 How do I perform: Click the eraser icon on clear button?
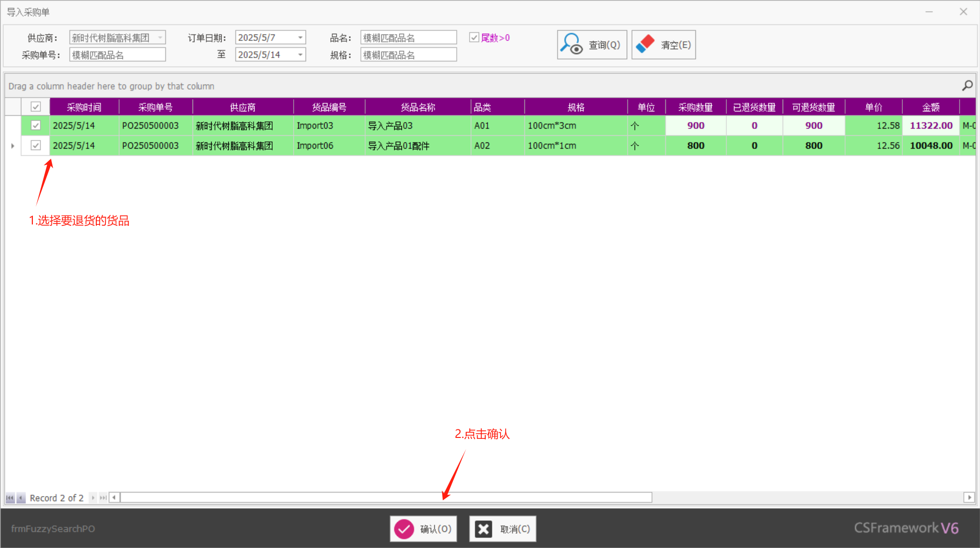point(645,44)
